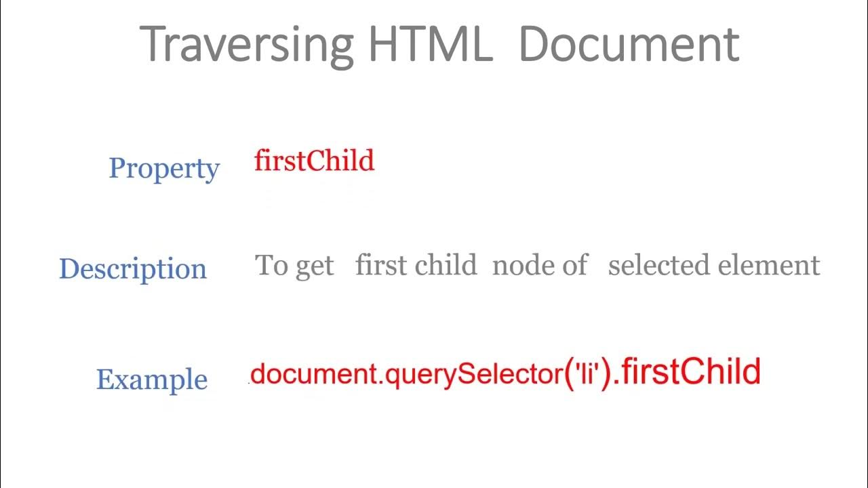Select the blue Description label
This screenshot has width=868, height=488.
click(x=133, y=268)
